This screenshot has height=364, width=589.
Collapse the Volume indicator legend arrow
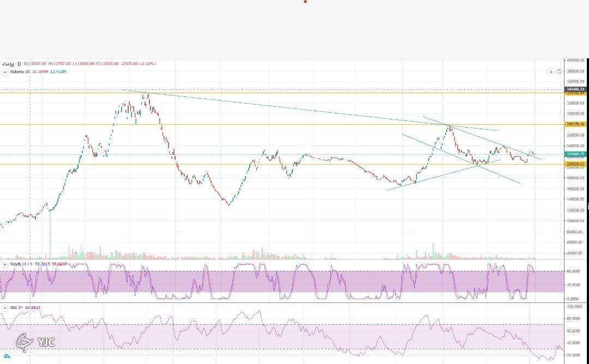(5, 72)
